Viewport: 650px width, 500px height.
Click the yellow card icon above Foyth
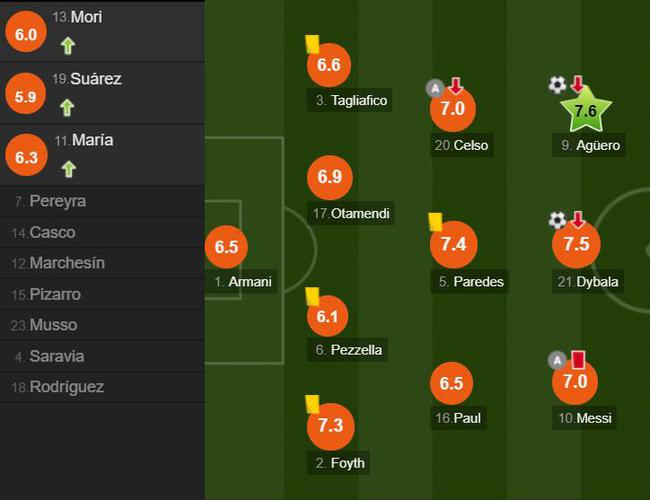[x=311, y=403]
